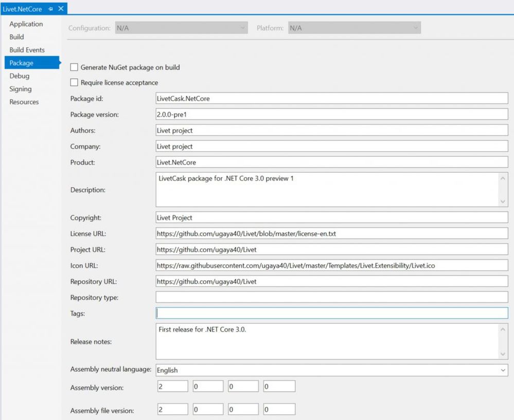This screenshot has width=514, height=420.
Task: Click Assembly version minor field
Action: click(x=208, y=386)
